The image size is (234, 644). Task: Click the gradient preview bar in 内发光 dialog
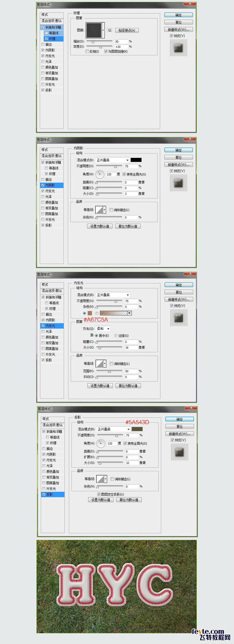pyautogui.click(x=114, y=313)
